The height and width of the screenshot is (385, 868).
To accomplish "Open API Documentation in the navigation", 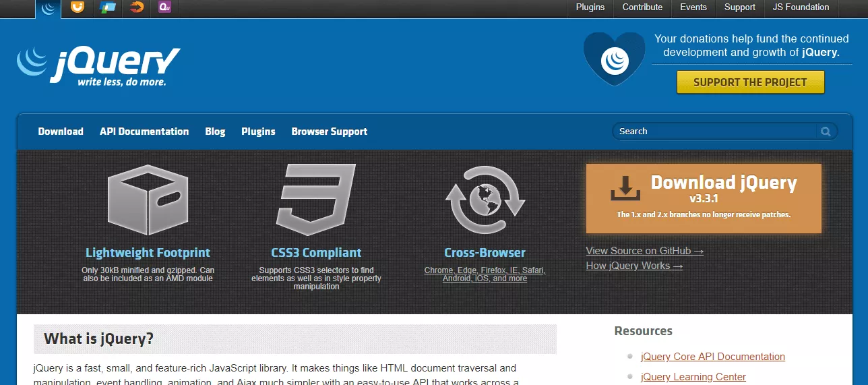I will coord(144,131).
